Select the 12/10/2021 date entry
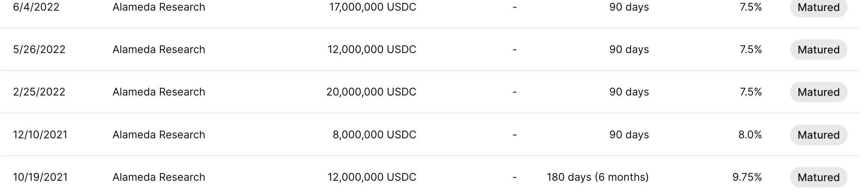This screenshot has width=868, height=194. [40, 135]
